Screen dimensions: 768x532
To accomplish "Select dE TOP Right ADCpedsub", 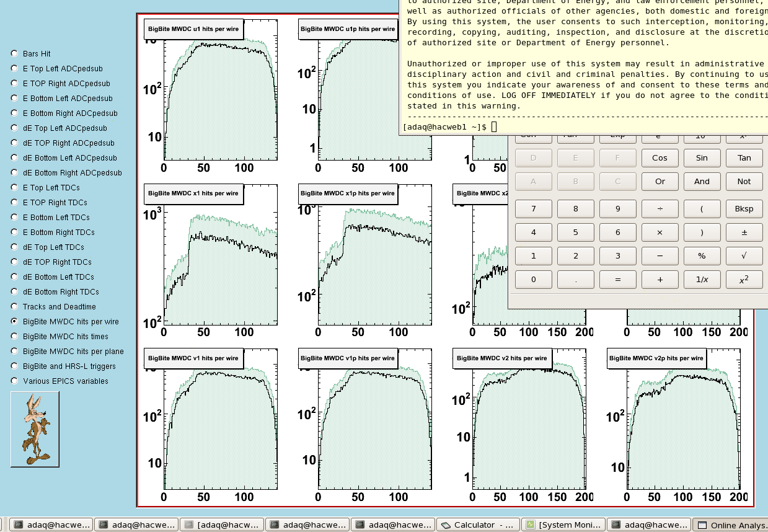I will [x=14, y=143].
